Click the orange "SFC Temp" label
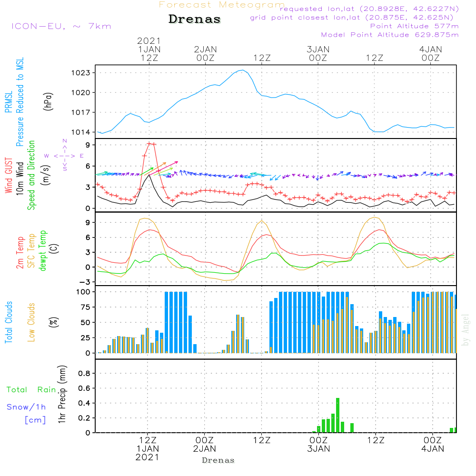This screenshot has height=476, width=476. [31, 251]
